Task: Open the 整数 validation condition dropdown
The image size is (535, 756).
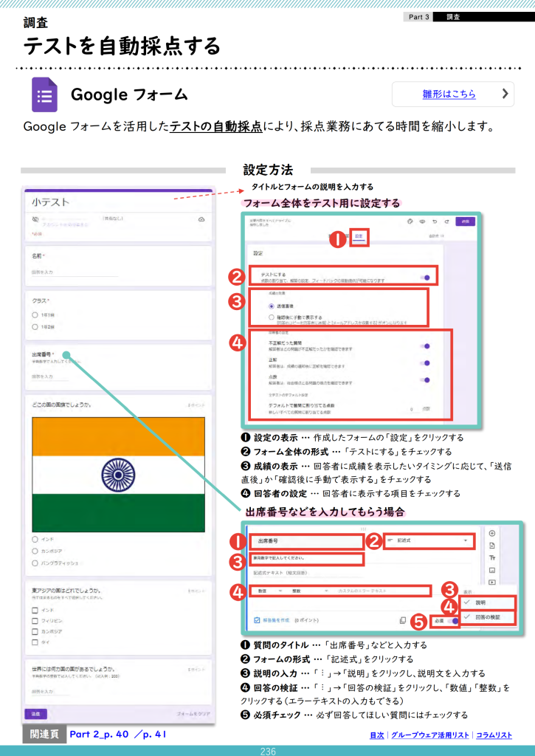Action: pyautogui.click(x=309, y=591)
